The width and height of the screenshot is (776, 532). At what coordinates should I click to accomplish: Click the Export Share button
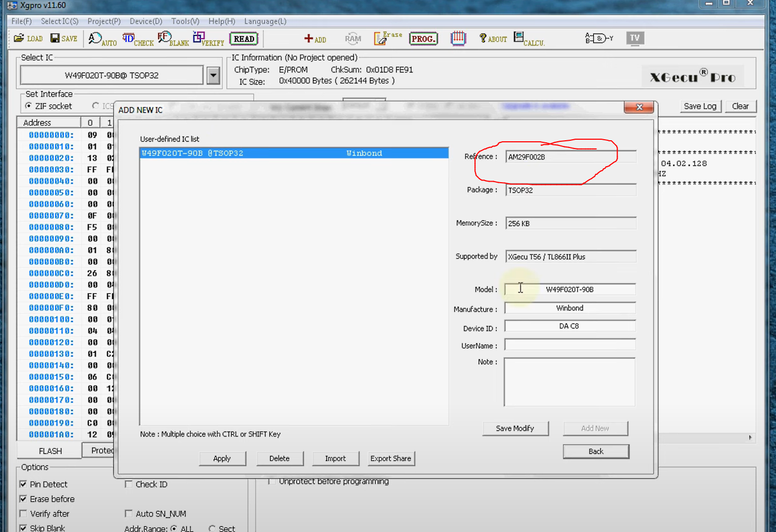click(x=391, y=459)
